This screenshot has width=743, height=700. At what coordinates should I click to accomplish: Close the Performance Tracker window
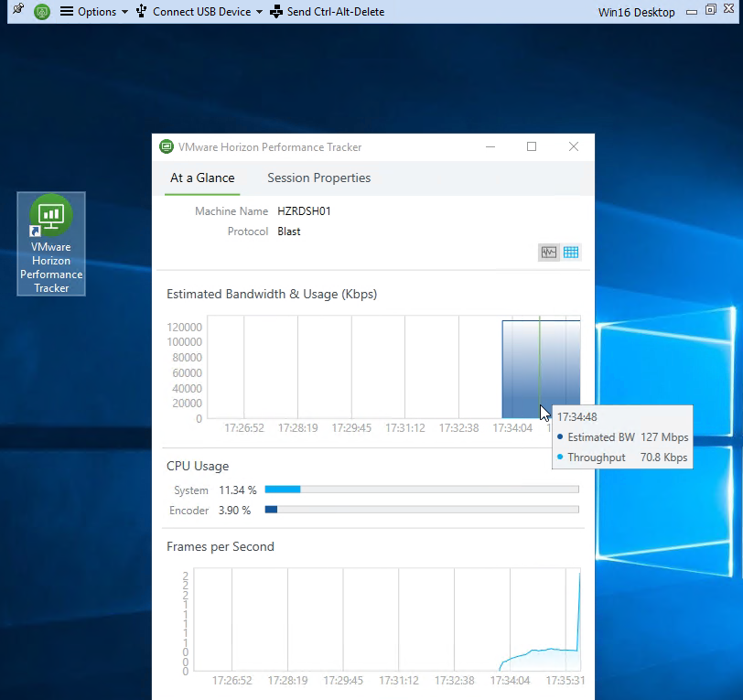point(574,147)
